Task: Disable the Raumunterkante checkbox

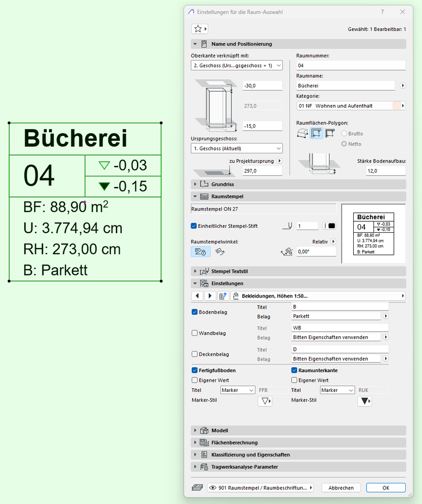Action: pyautogui.click(x=294, y=370)
